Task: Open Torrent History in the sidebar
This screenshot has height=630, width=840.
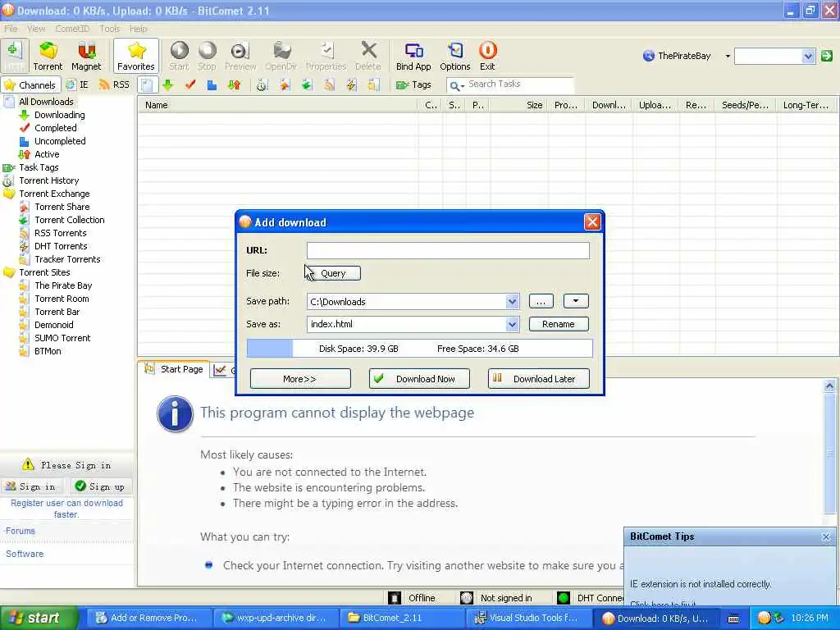Action: coord(48,180)
